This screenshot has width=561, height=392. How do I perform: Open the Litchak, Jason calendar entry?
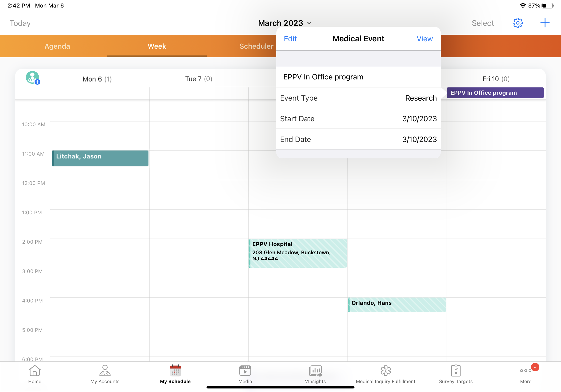[100, 158]
